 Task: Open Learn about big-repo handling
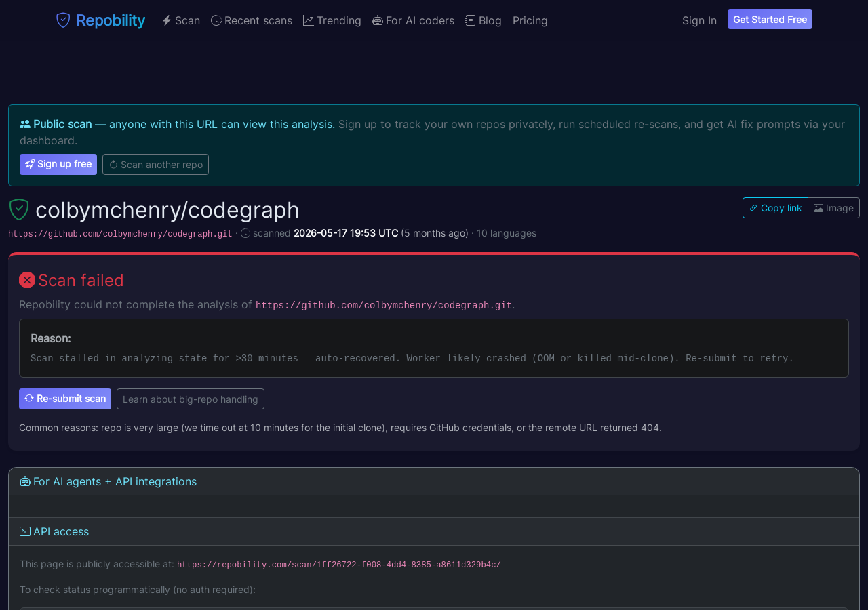point(191,399)
